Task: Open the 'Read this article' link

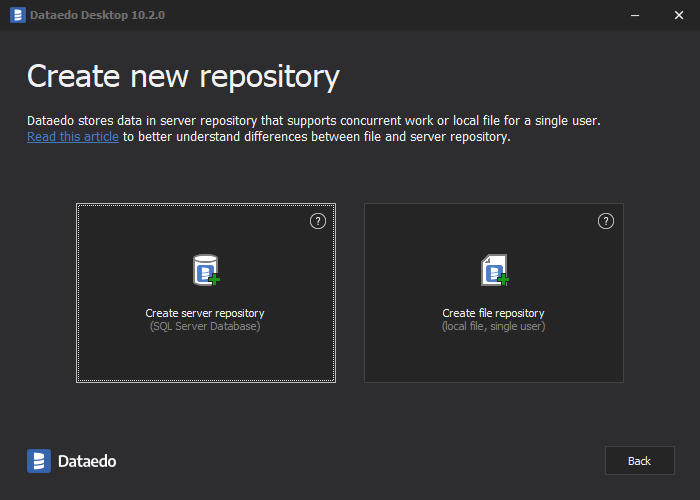Action: click(73, 137)
